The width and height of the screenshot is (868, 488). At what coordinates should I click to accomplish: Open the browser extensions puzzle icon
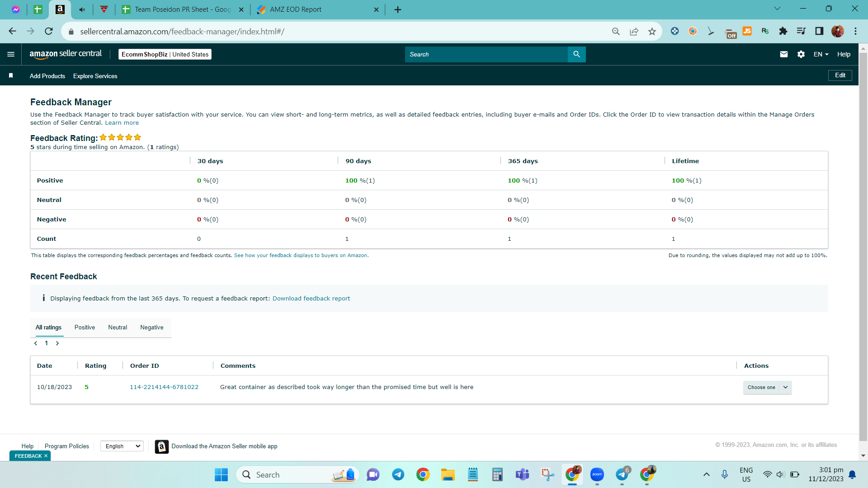[783, 31]
